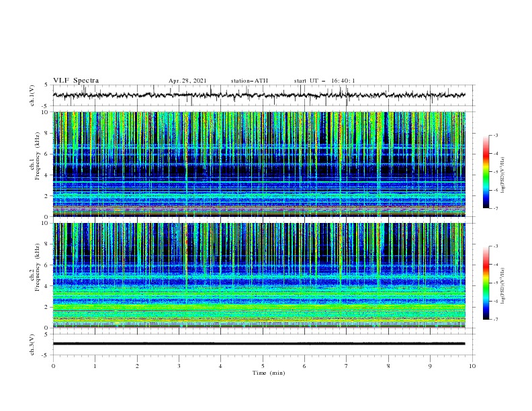Viewport: 532px width, 411px height.
Task: Select the "Time (min)" axis label
Action: [269, 373]
